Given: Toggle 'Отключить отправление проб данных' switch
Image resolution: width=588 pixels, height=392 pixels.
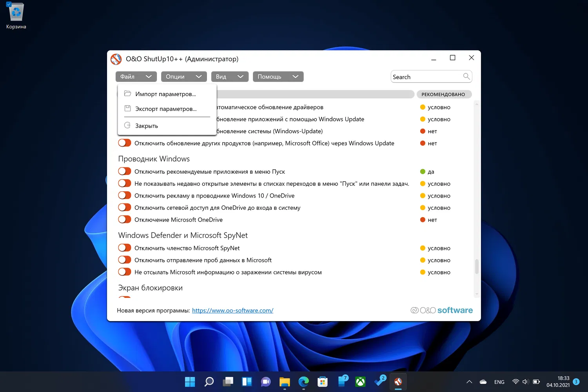Looking at the screenshot, I should coord(125,260).
